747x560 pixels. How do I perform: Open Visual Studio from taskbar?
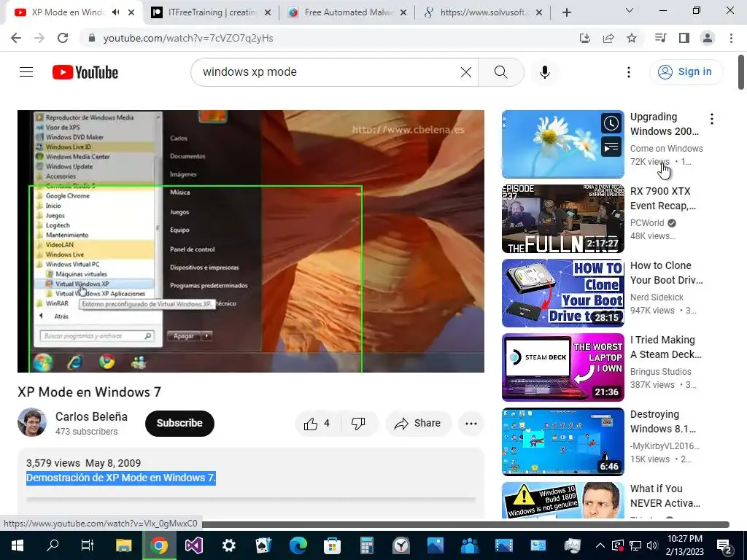194,545
